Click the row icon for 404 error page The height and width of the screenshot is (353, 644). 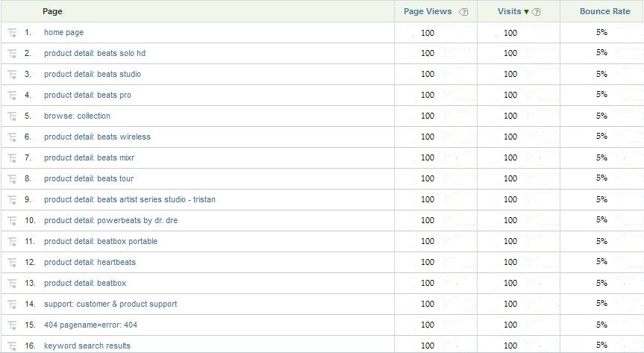coord(12,325)
